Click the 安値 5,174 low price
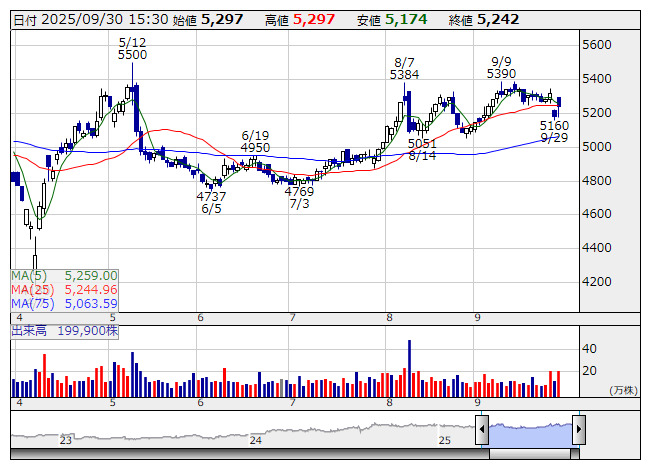Image resolution: width=653 pixels, height=470 pixels. pos(392,20)
